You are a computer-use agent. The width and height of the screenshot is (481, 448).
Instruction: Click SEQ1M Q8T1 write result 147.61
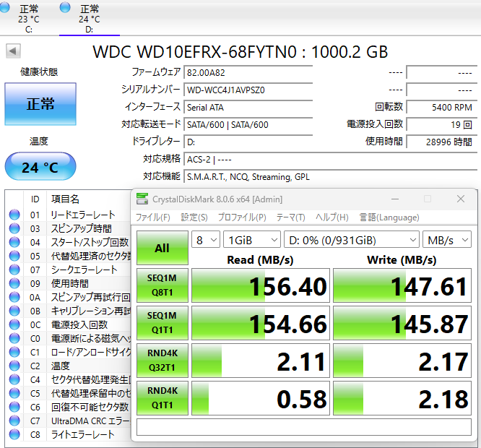click(x=402, y=285)
